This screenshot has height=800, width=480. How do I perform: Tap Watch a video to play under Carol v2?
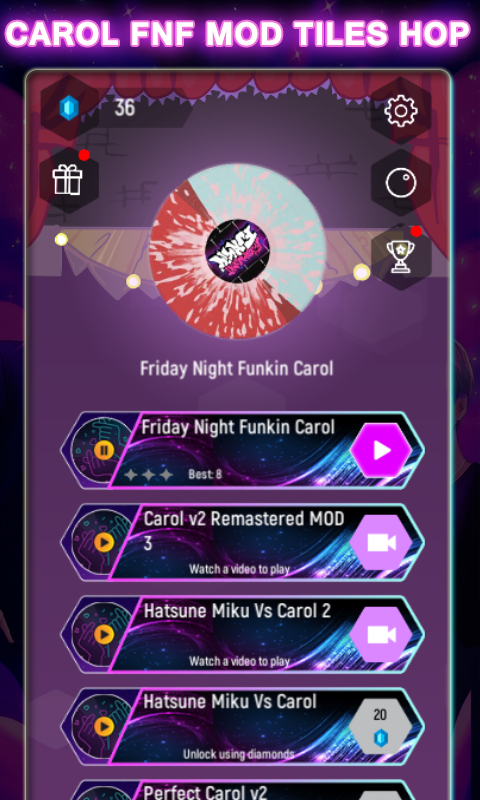coord(239,569)
